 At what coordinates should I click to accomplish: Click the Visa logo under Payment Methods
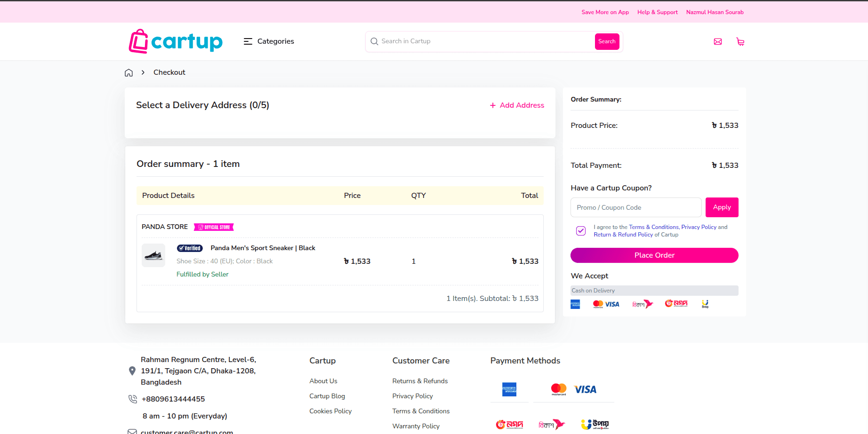(x=585, y=389)
